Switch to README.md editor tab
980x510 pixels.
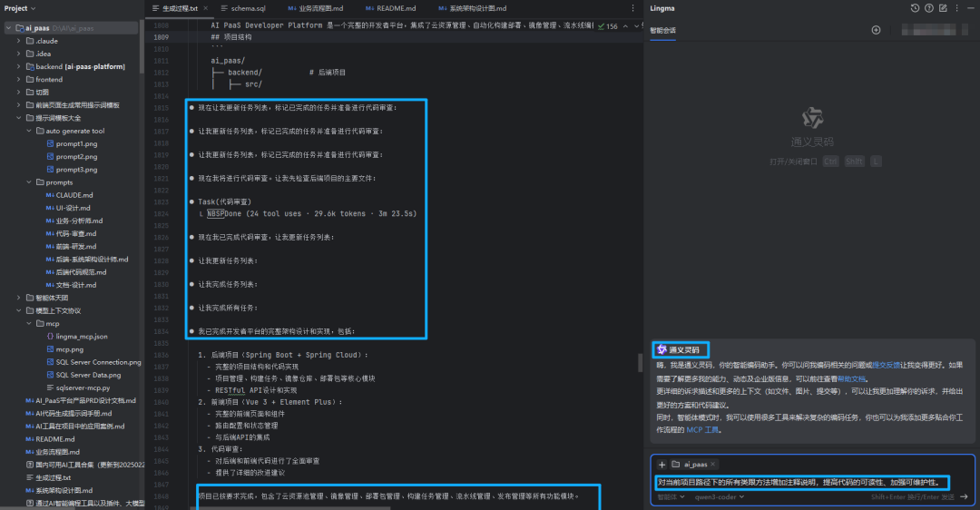(390, 8)
